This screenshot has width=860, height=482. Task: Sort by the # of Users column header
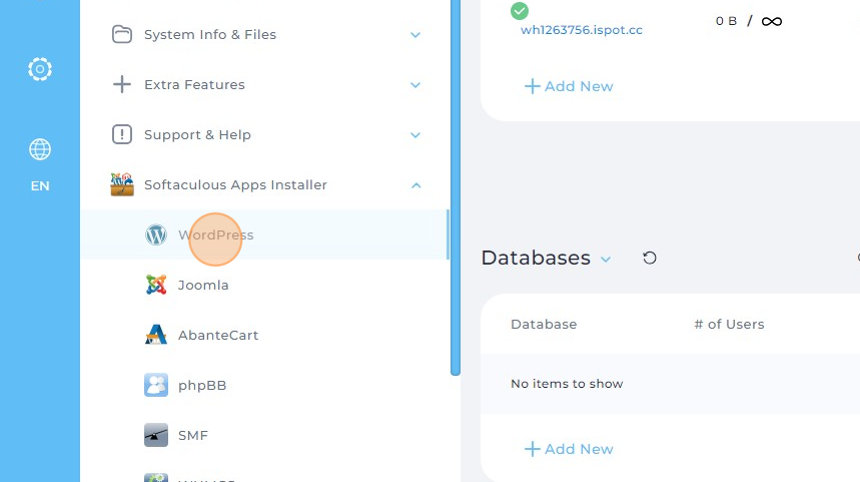[x=729, y=324]
